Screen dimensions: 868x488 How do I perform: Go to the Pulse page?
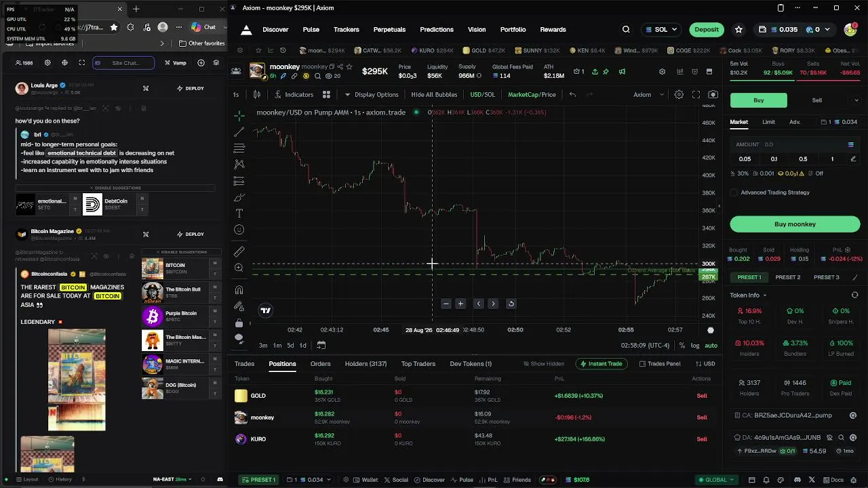click(x=311, y=30)
